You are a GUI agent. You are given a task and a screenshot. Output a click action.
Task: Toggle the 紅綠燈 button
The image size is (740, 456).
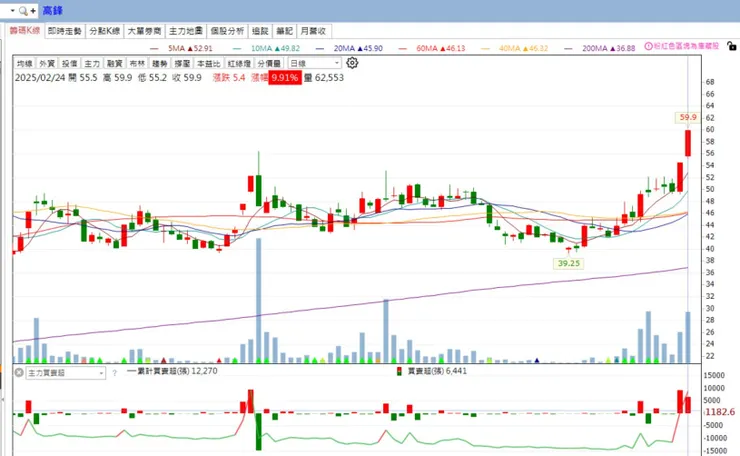pyautogui.click(x=239, y=63)
